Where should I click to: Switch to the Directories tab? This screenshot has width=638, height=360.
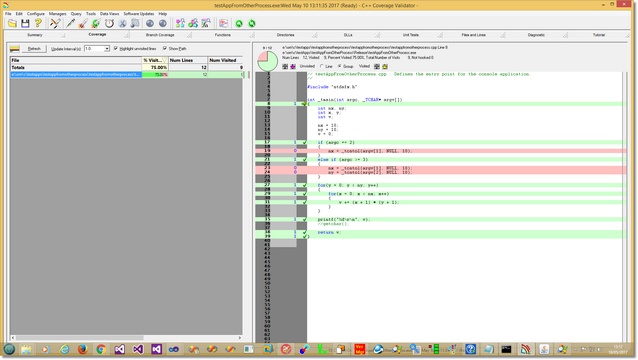[285, 35]
